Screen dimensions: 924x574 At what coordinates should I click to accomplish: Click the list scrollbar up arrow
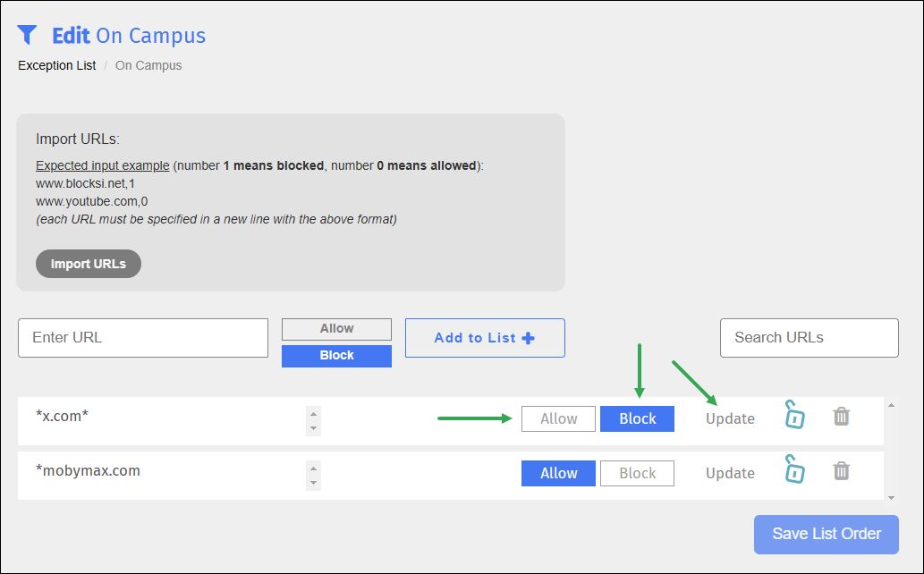click(x=891, y=405)
